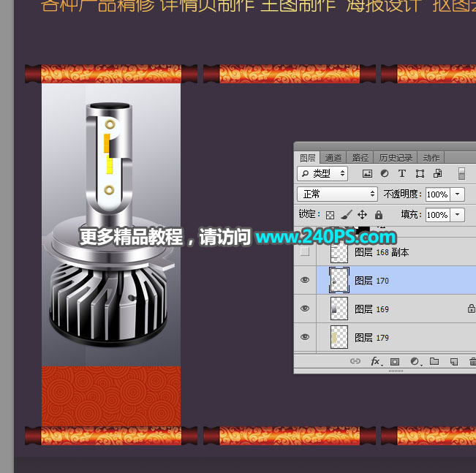Add a layer mask
Image resolution: width=476 pixels, height=473 pixels.
point(395,362)
